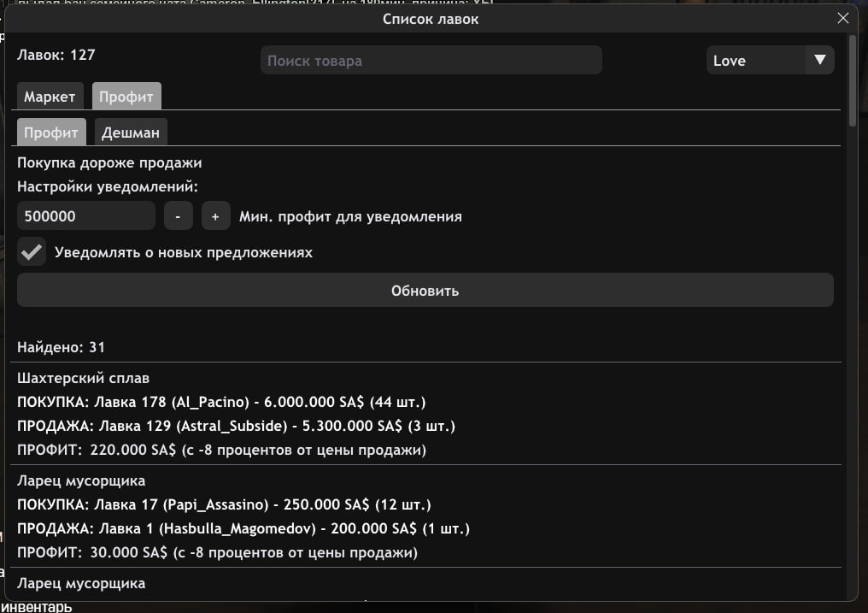Image resolution: width=868 pixels, height=613 pixels.
Task: Click the minimum profit value field
Action: pos(85,216)
